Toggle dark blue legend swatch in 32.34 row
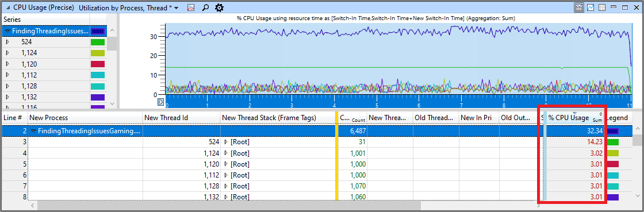Viewport: 644px width, 212px height. pyautogui.click(x=613, y=131)
